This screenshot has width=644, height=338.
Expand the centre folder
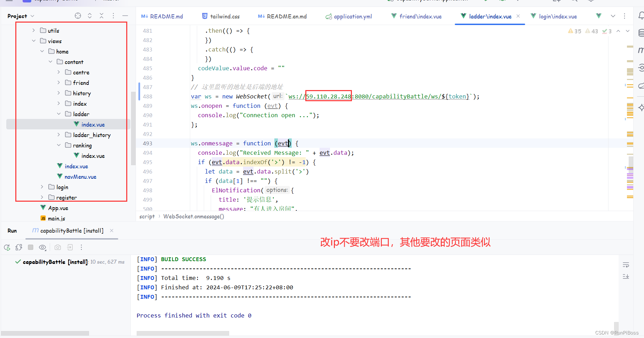point(58,72)
